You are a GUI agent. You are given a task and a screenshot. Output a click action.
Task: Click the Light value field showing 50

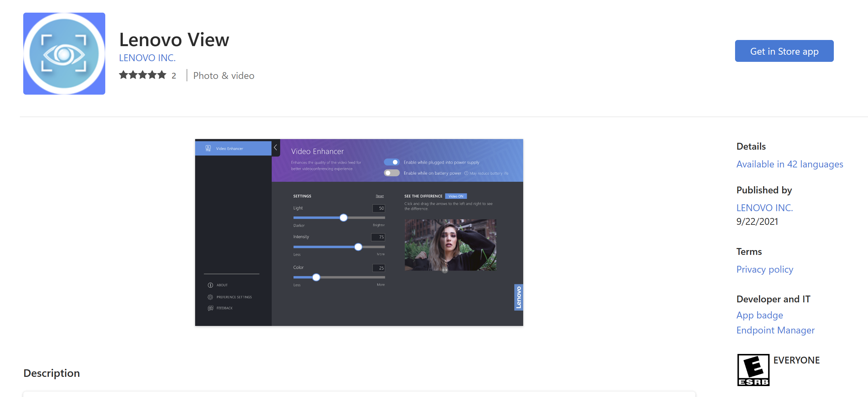[x=379, y=208]
